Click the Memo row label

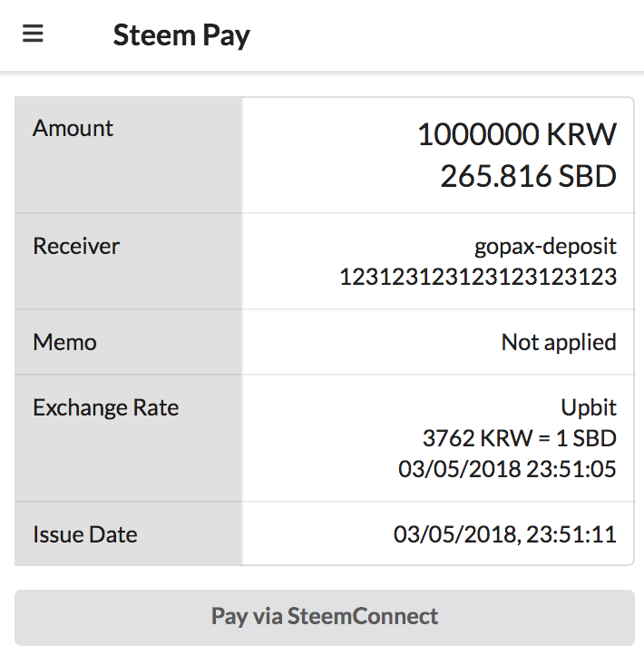(x=64, y=342)
